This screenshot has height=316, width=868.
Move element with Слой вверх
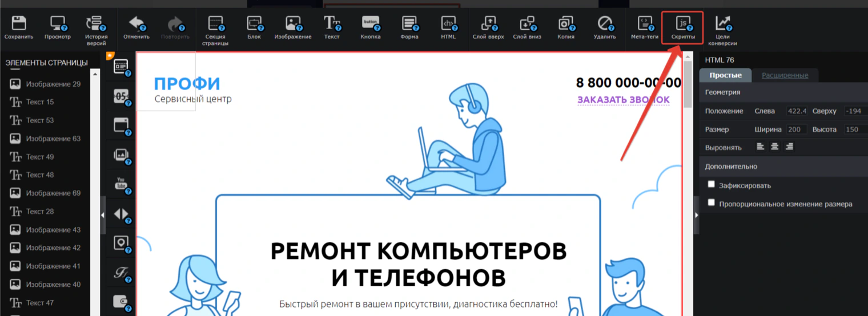(488, 23)
